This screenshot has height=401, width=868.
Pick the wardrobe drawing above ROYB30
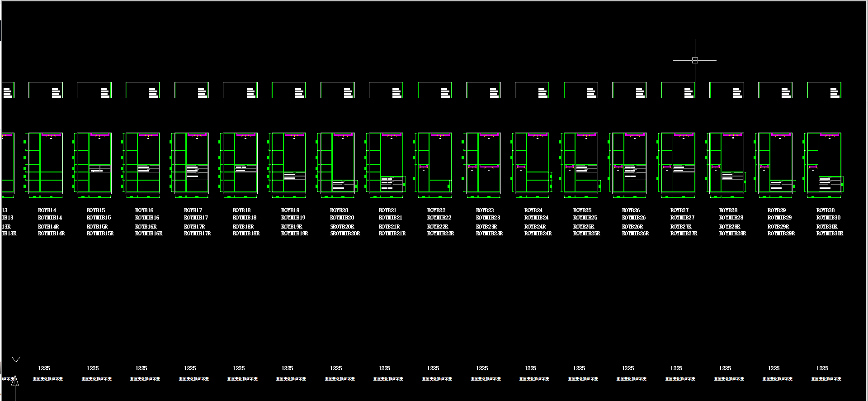coord(824,163)
